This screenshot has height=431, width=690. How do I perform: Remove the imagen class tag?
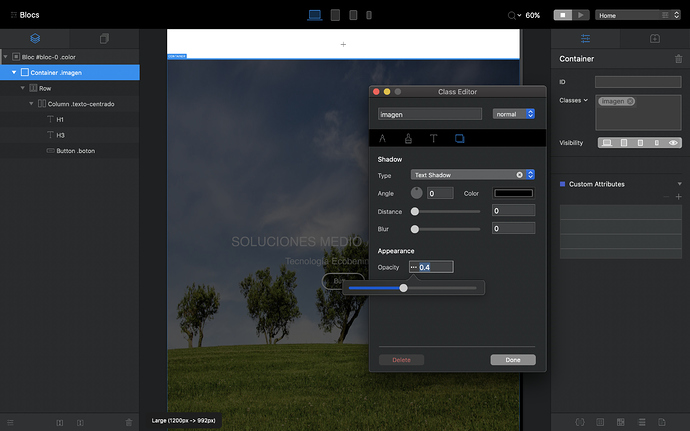[631, 101]
